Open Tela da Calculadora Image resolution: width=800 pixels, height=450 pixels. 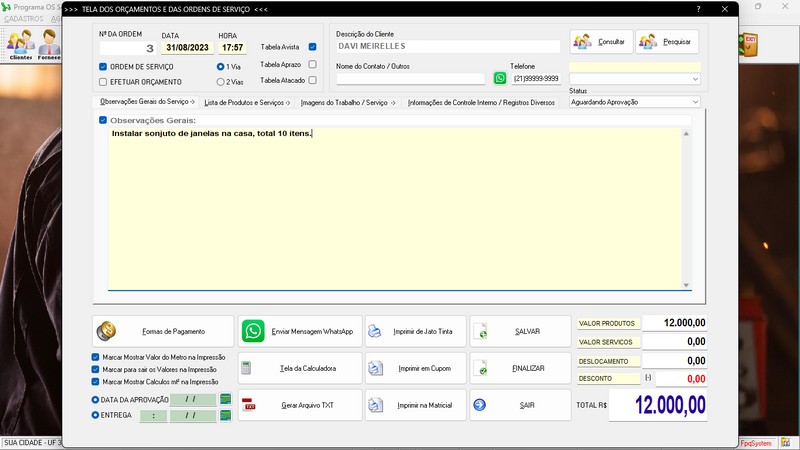pos(300,368)
